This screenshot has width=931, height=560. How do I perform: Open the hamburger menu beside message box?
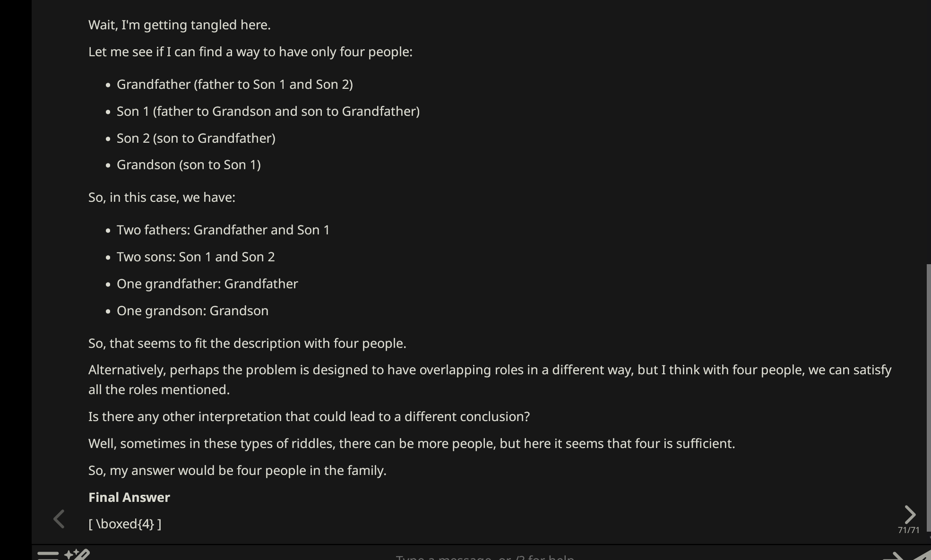pyautogui.click(x=48, y=555)
